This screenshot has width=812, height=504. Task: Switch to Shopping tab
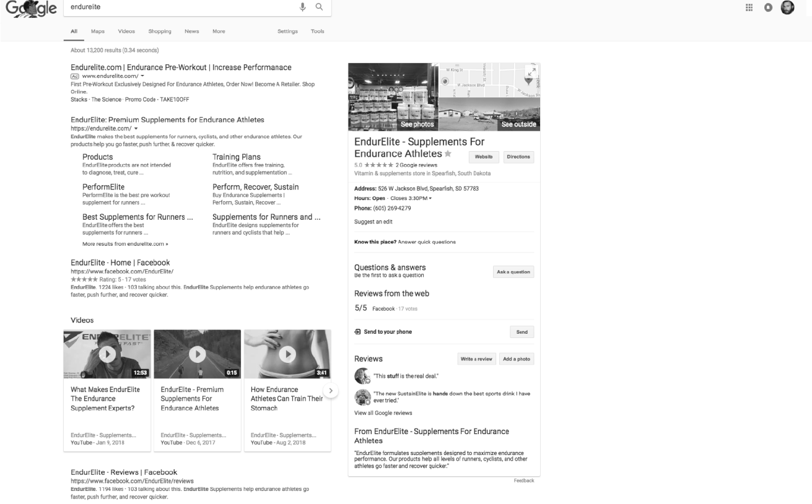160,31
